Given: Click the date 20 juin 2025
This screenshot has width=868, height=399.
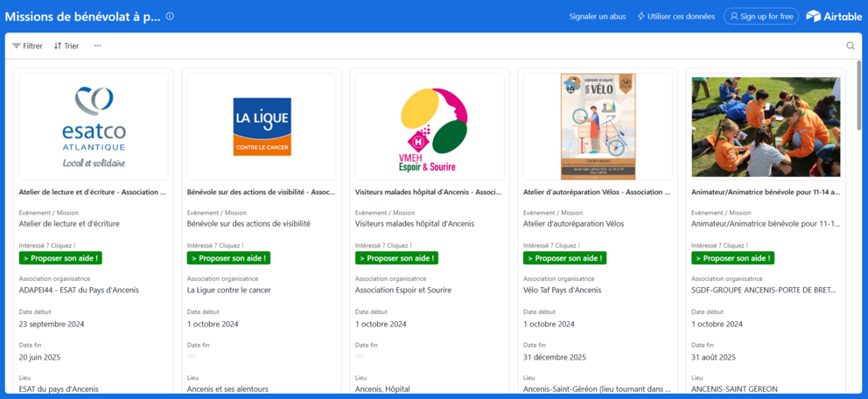Looking at the screenshot, I should [39, 357].
